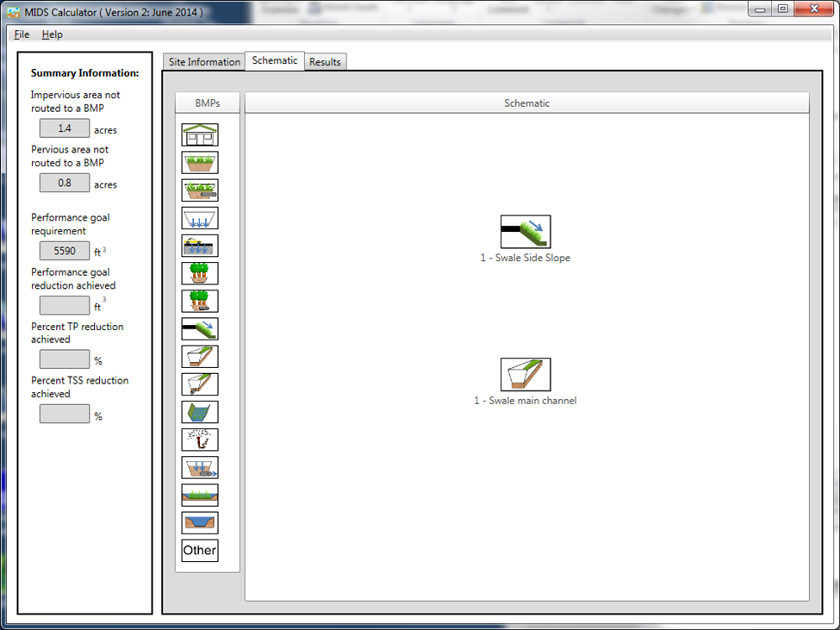Select the Swale main channel schematic node
The height and width of the screenshot is (630, 840).
click(x=526, y=375)
